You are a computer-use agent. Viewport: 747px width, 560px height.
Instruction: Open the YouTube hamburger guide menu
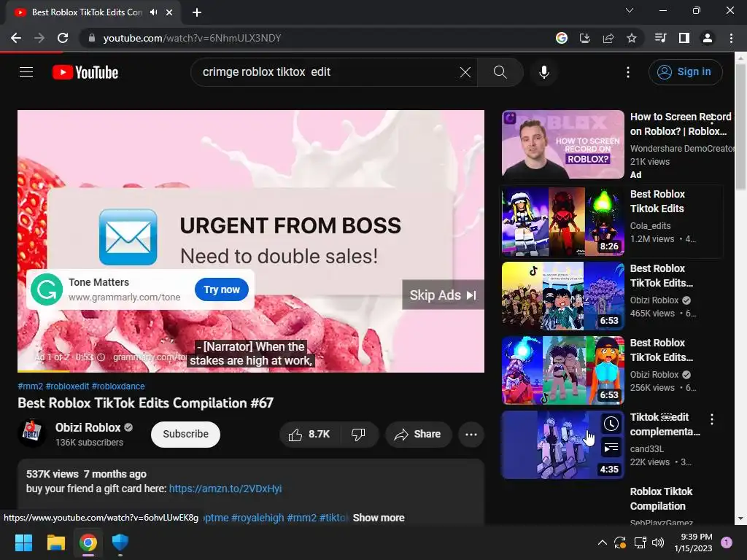click(26, 72)
